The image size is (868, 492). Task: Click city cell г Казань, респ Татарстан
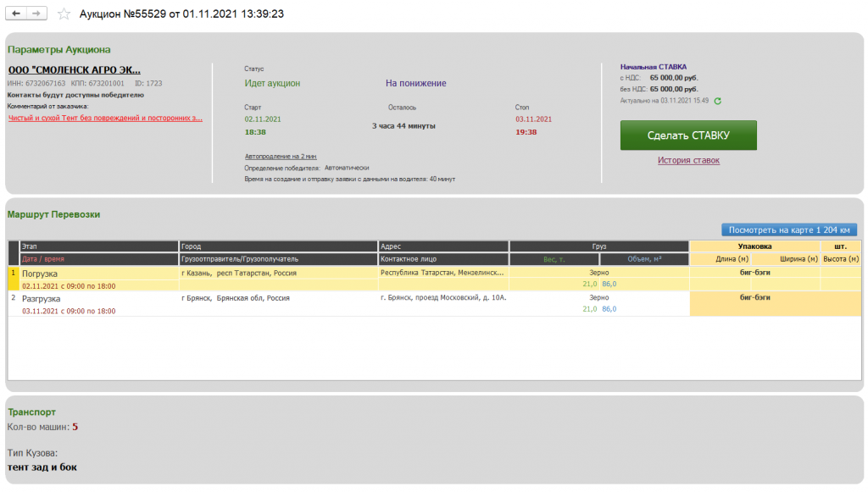pos(239,273)
